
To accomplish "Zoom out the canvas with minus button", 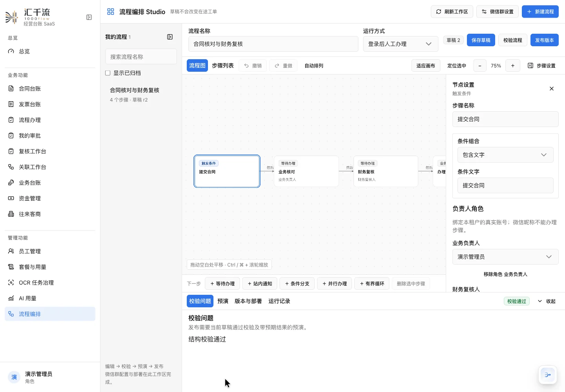I will point(480,66).
